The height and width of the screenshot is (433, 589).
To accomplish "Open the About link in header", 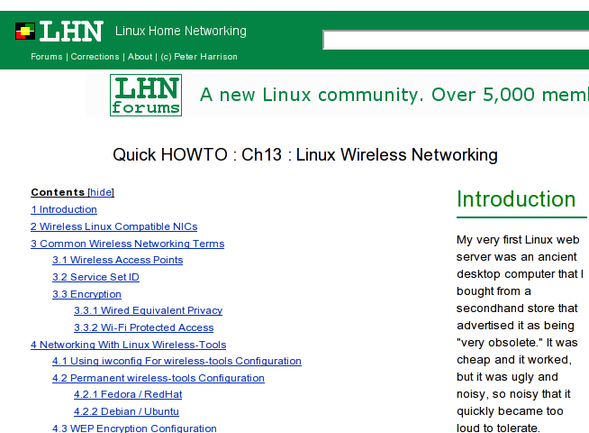I will point(140,57).
